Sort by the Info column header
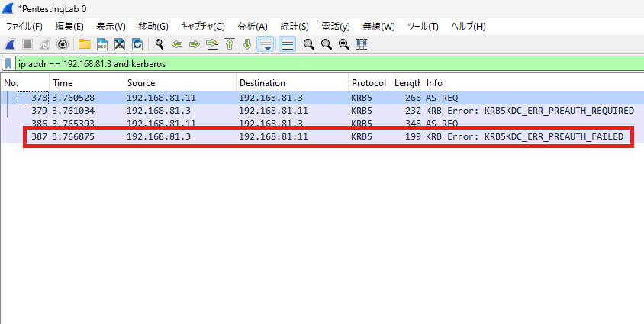Screen dimensions: 644x324 tap(533, 83)
